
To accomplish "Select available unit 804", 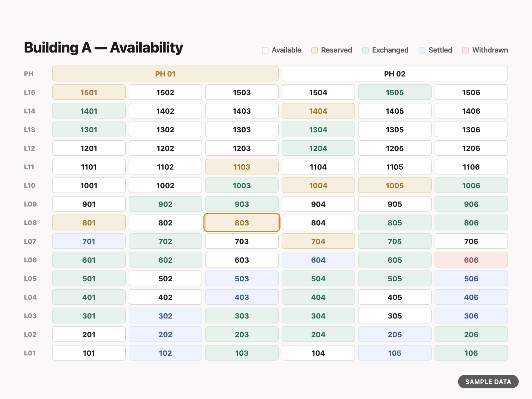I will 318,222.
